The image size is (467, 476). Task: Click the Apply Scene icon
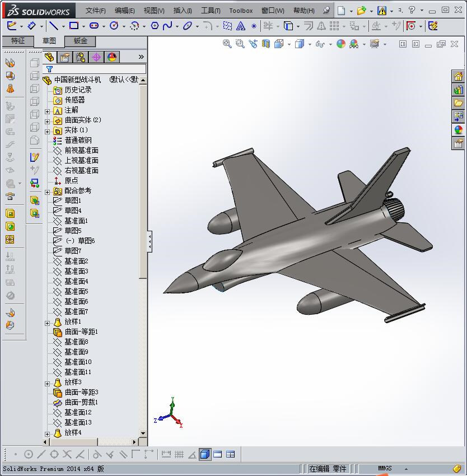coord(354,44)
